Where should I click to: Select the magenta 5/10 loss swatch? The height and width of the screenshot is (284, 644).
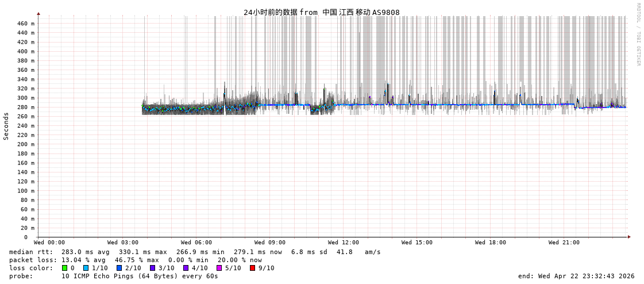coord(219,268)
